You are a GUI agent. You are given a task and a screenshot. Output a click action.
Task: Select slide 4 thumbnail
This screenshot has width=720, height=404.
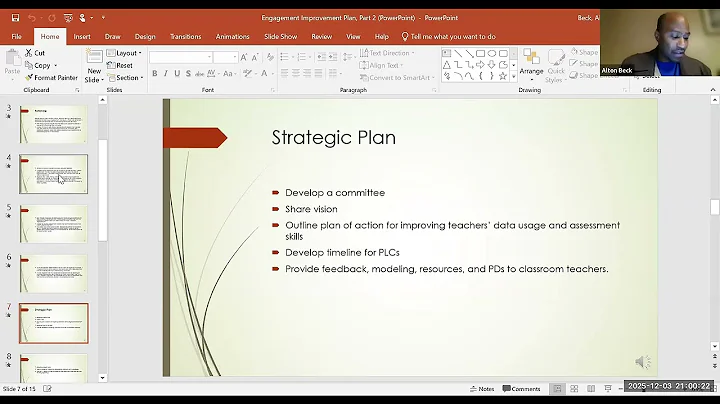[53, 174]
